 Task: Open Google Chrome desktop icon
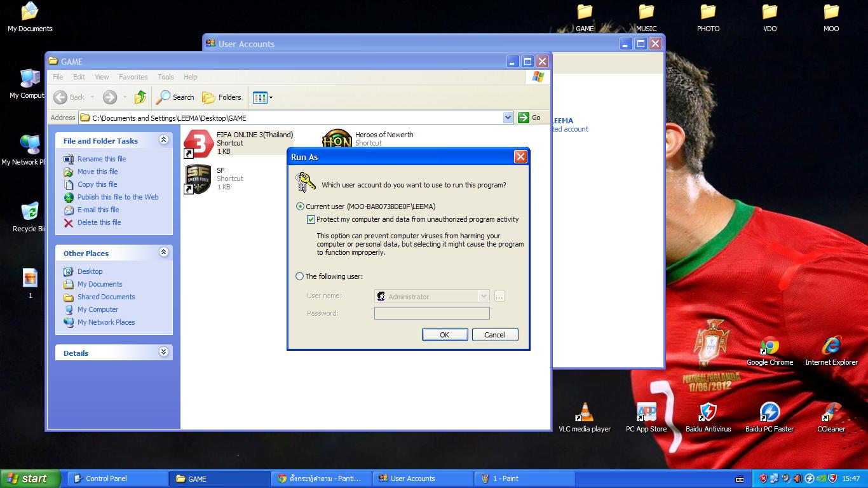[770, 348]
